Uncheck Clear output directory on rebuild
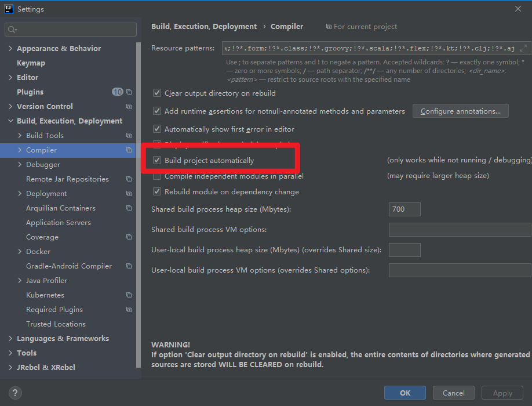Screen dimensions: 532x406 157,93
